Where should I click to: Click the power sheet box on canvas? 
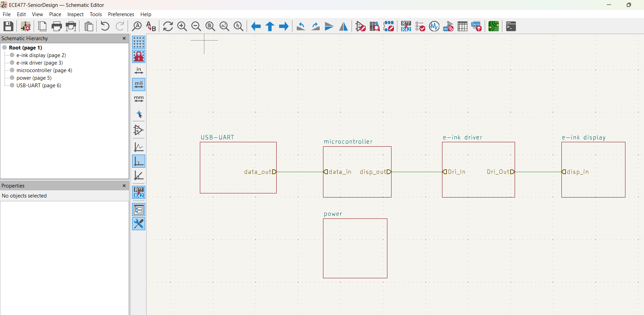(355, 248)
